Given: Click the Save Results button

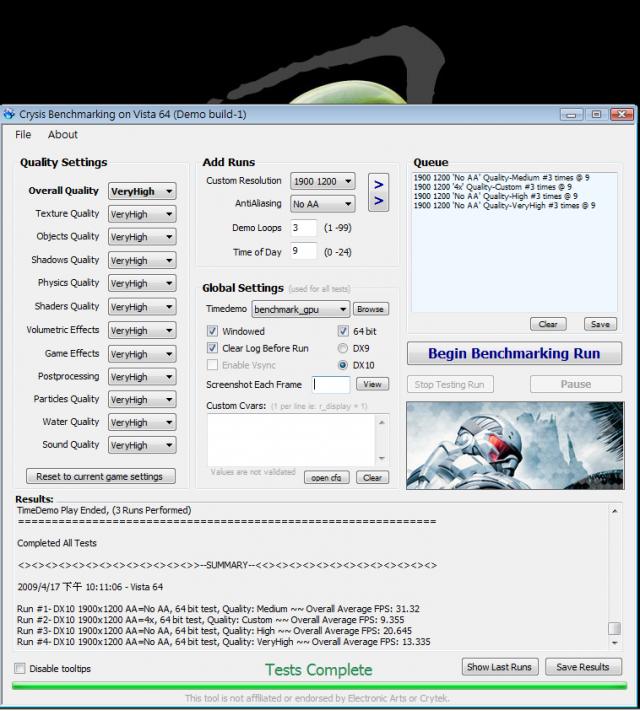Looking at the screenshot, I should (583, 667).
